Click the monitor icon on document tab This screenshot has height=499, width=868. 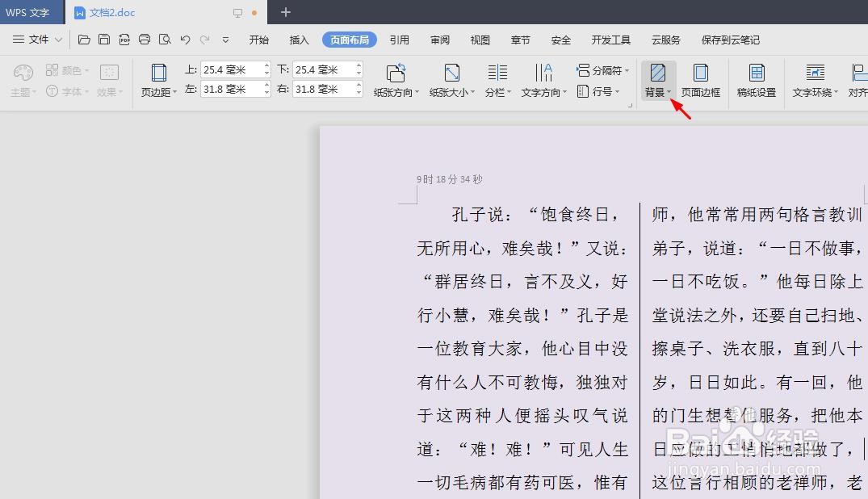click(237, 13)
